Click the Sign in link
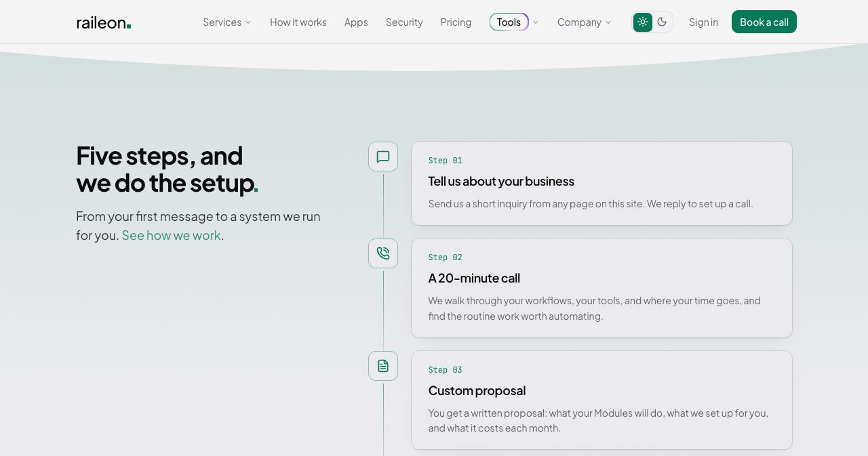The width and height of the screenshot is (868, 456). pos(703,22)
